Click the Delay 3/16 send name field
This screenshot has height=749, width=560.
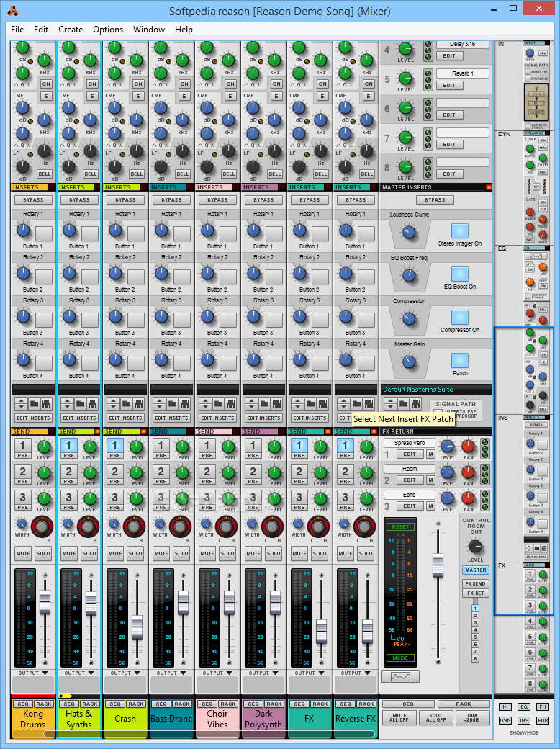pyautogui.click(x=463, y=45)
